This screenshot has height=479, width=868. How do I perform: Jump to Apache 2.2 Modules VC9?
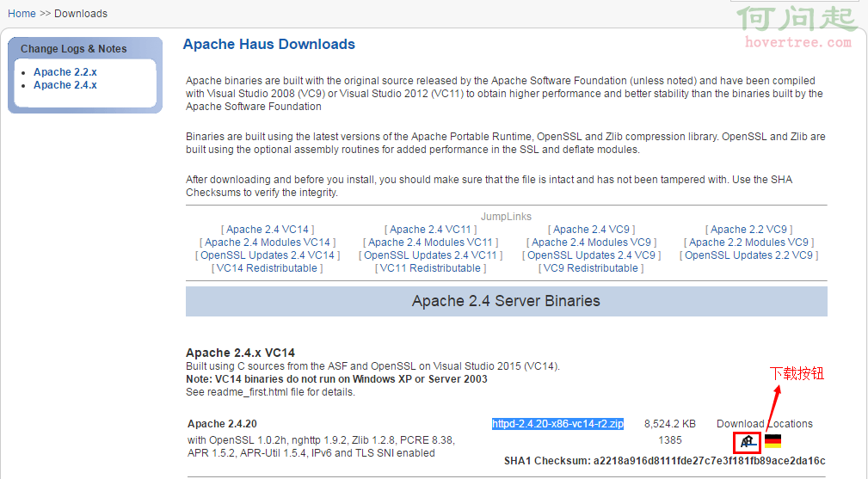click(x=748, y=243)
